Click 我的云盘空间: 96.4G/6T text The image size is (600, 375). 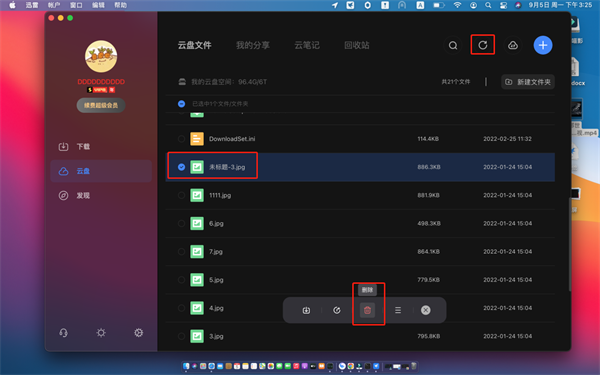click(x=229, y=82)
